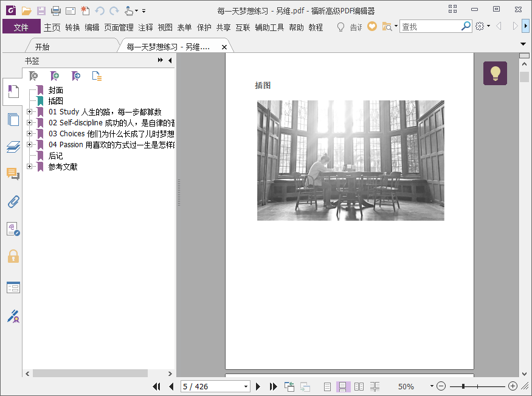Click in the 查找 search field
532x396 pixels.
[x=430, y=26]
